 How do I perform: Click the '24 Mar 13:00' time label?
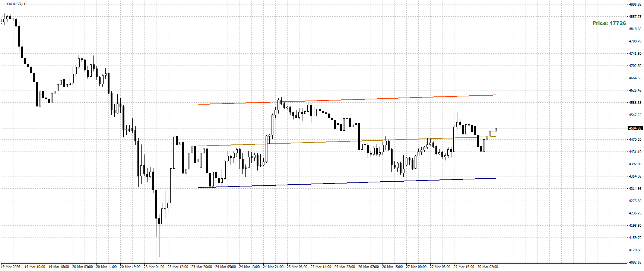[249, 267]
